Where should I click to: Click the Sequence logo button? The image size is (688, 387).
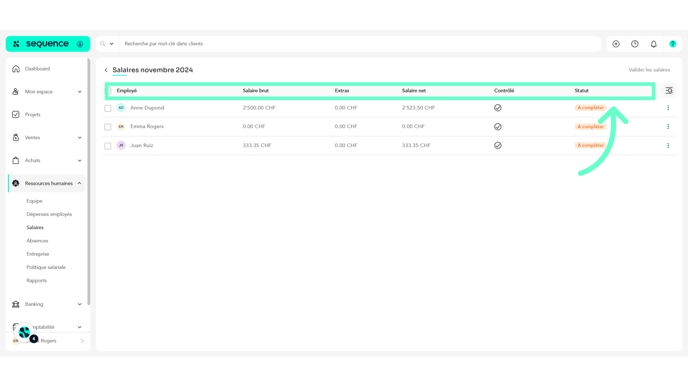[x=48, y=44]
